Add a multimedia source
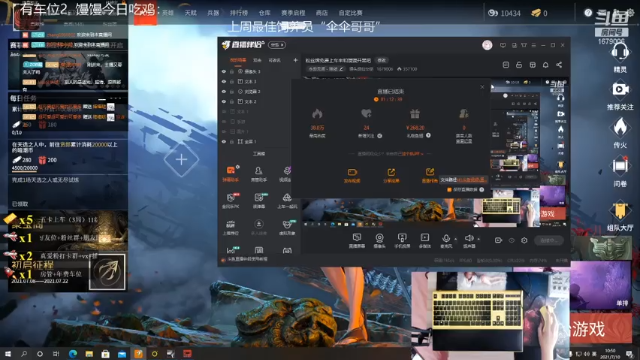The image size is (640, 360). [x=424, y=240]
